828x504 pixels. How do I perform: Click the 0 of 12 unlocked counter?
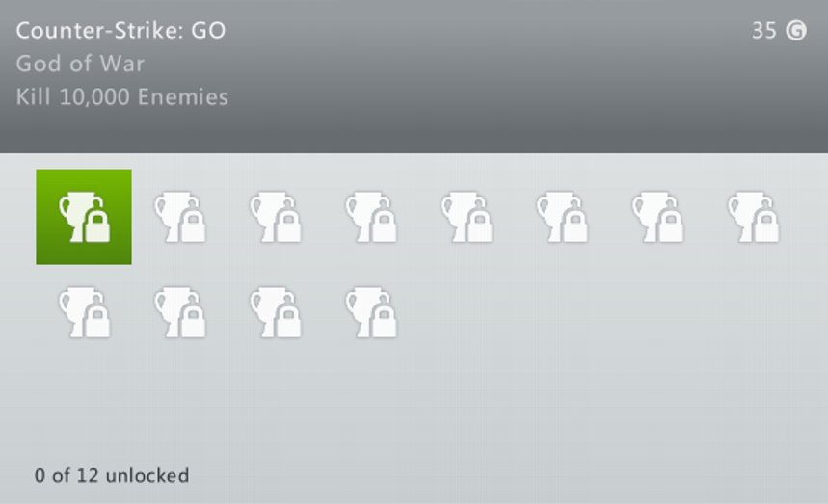[112, 475]
